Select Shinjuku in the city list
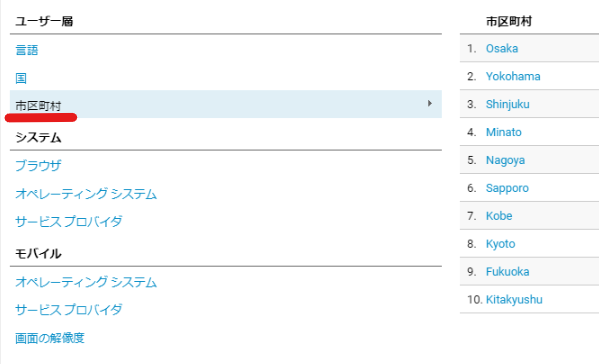 point(508,104)
